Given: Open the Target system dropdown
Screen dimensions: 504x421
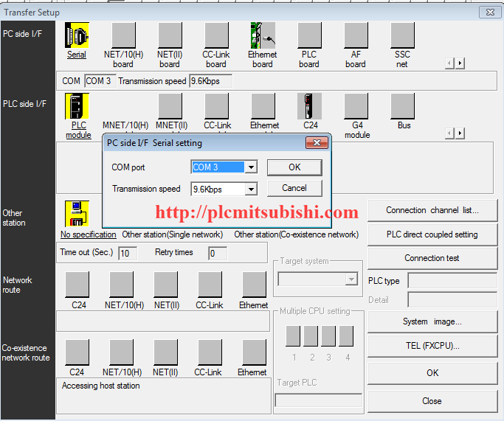Looking at the screenshot, I should click(x=351, y=279).
